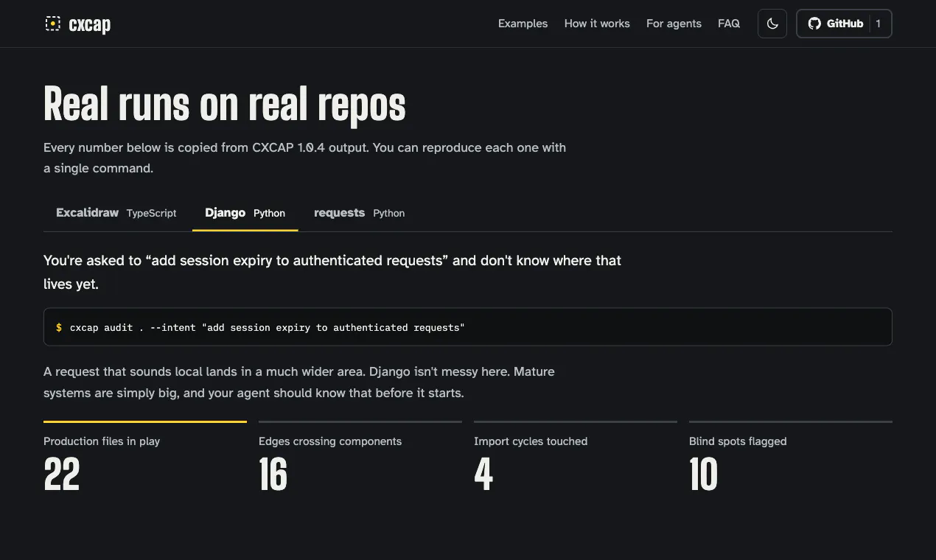Click the cxcap logo icon
Viewport: 936px width, 560px height.
(x=52, y=24)
